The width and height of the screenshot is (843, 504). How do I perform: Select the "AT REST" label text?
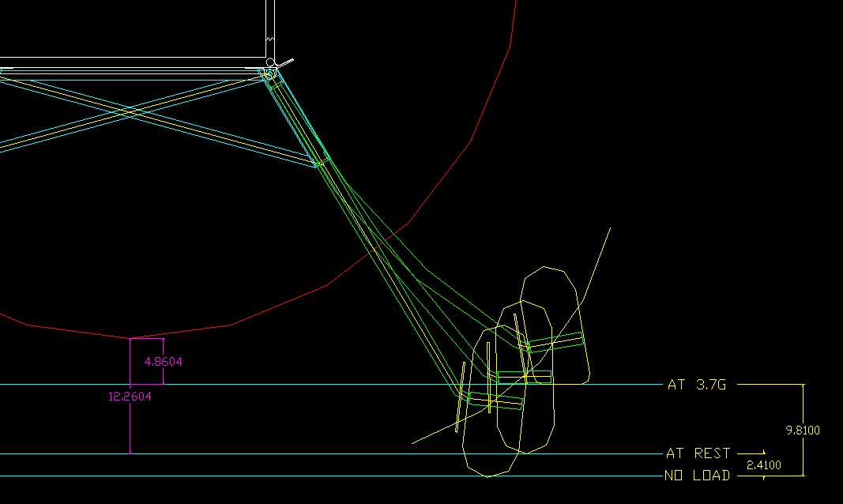[698, 453]
